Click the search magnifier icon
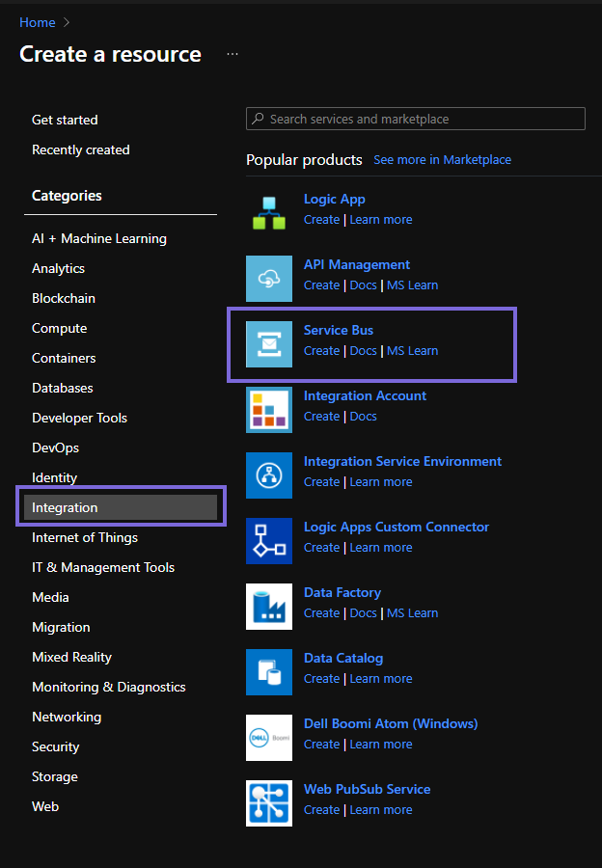Viewport: 602px width, 868px height. tap(259, 119)
